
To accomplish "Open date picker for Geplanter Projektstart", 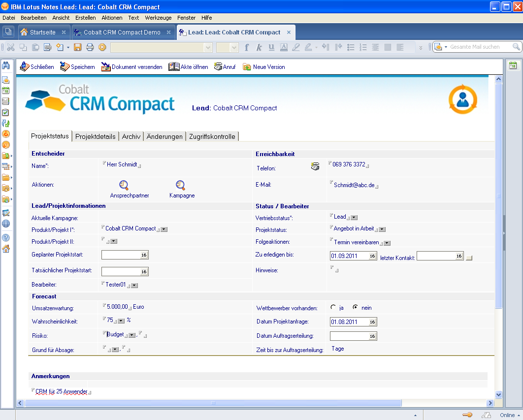I will pos(144,255).
